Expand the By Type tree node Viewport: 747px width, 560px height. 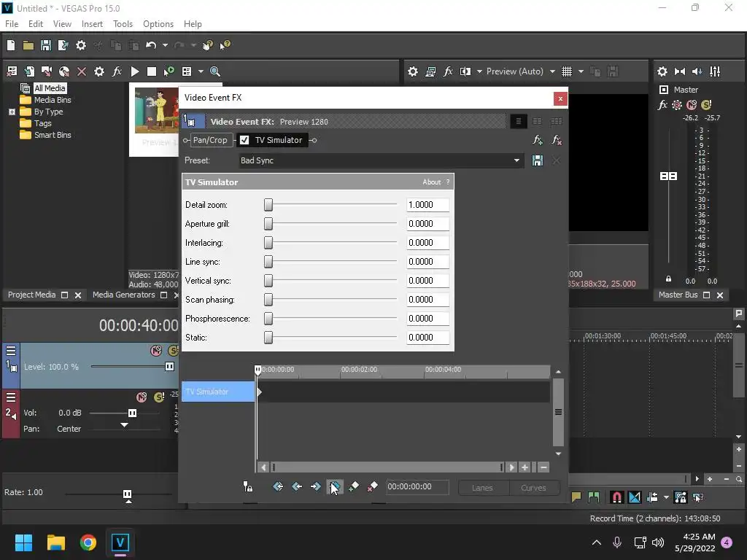point(12,112)
